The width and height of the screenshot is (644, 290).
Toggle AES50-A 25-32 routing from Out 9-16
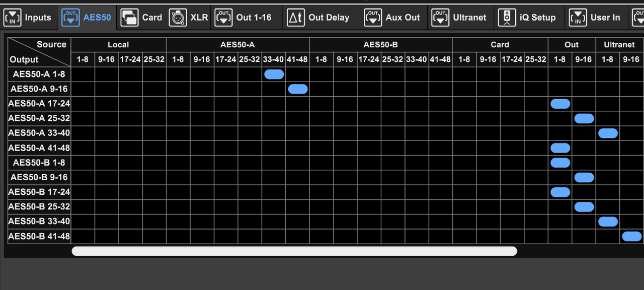(584, 118)
